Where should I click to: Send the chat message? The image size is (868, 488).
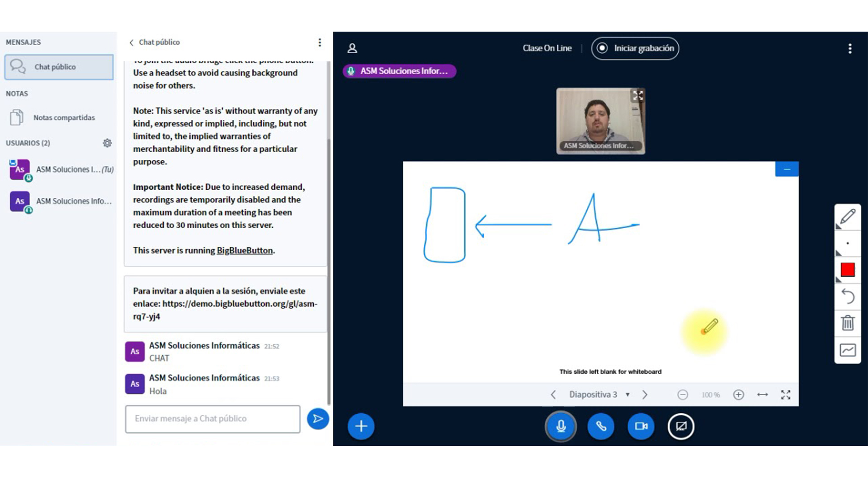(318, 419)
